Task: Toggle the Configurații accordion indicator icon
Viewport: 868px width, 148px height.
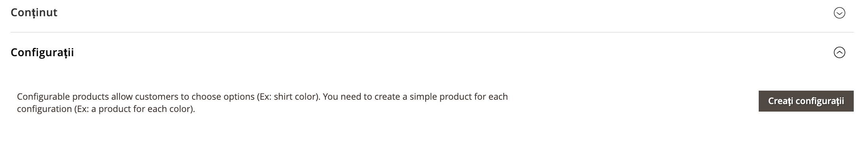Action: coord(839,53)
